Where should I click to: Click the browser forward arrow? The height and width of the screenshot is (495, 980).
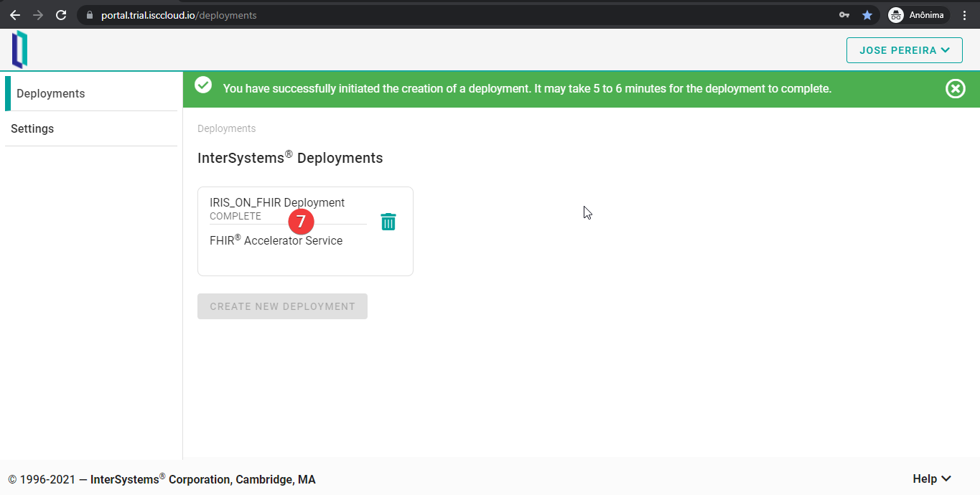[38, 15]
